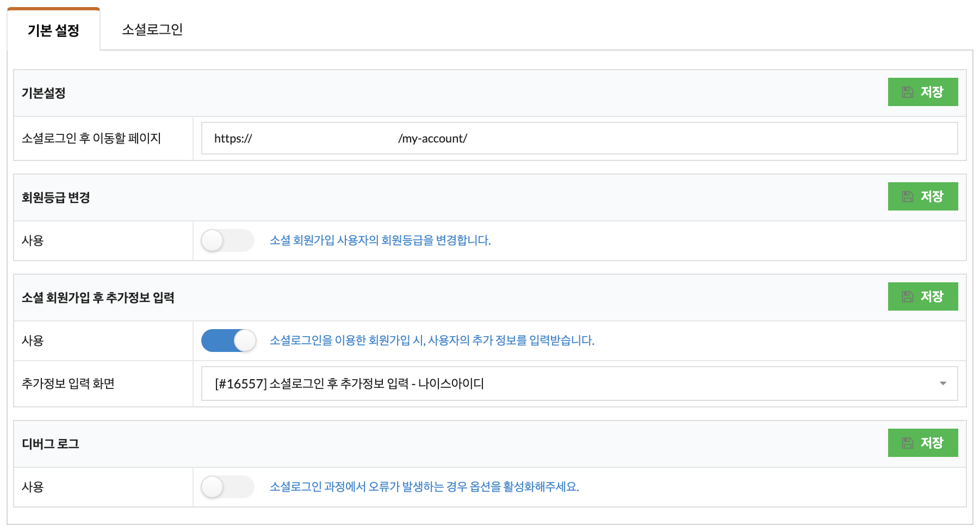Click floppy disk icon in 회원등급 변경 save button

(907, 196)
